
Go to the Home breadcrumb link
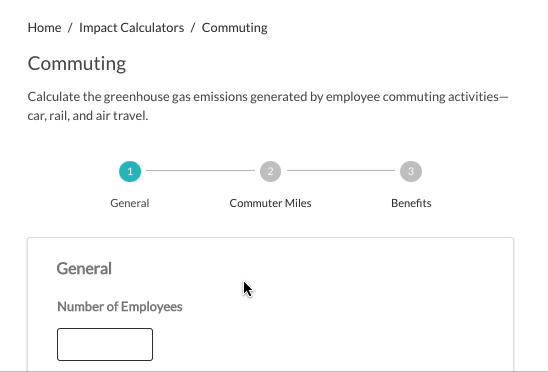click(x=44, y=28)
